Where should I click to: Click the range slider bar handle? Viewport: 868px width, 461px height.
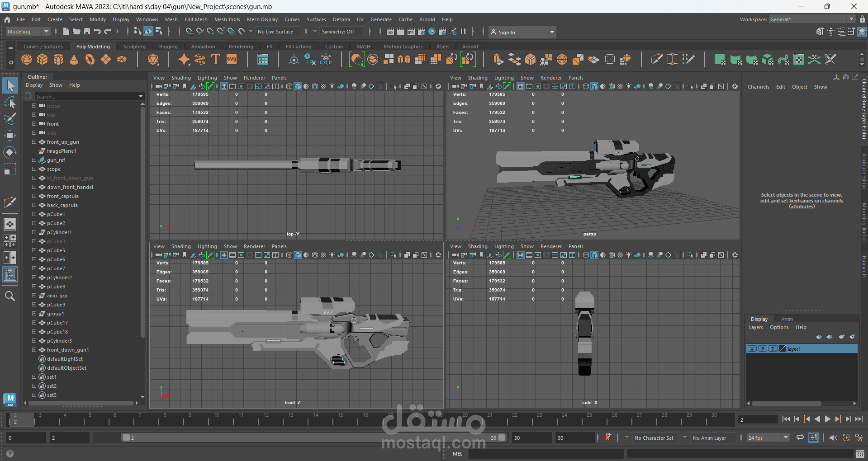314,437
